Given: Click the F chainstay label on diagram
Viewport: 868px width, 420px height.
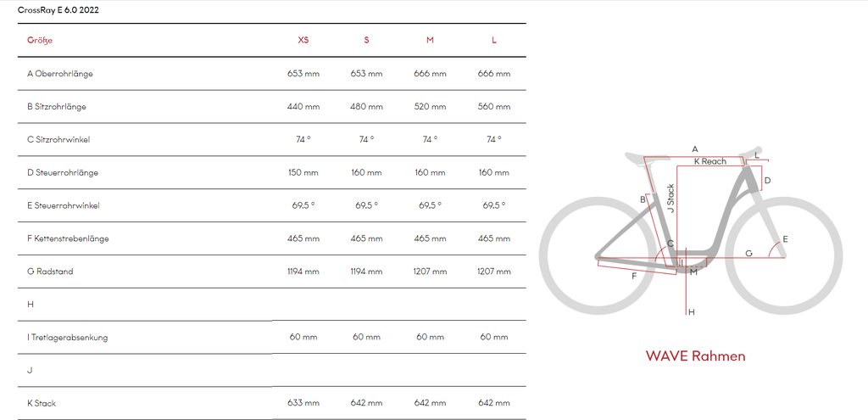Looking at the screenshot, I should point(634,276).
